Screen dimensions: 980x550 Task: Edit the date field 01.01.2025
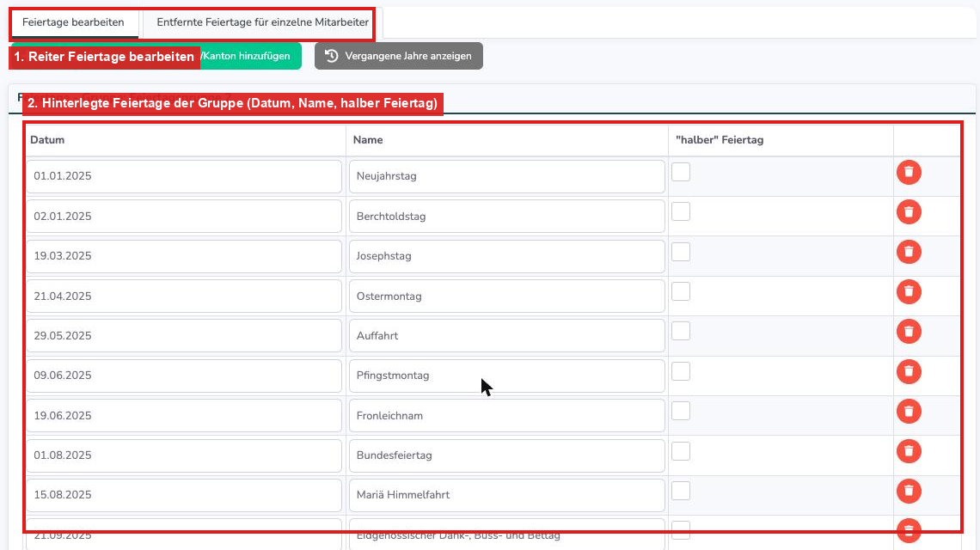pos(184,176)
